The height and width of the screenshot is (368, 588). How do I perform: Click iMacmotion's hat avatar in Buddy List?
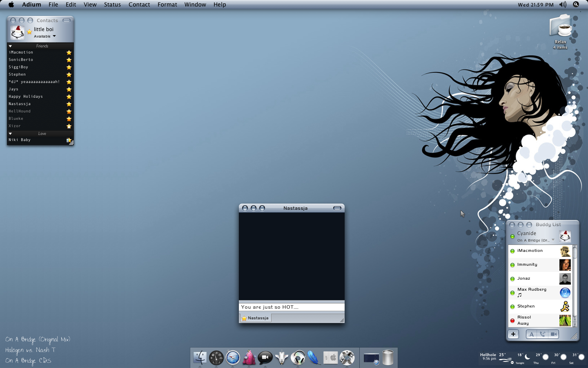(565, 251)
